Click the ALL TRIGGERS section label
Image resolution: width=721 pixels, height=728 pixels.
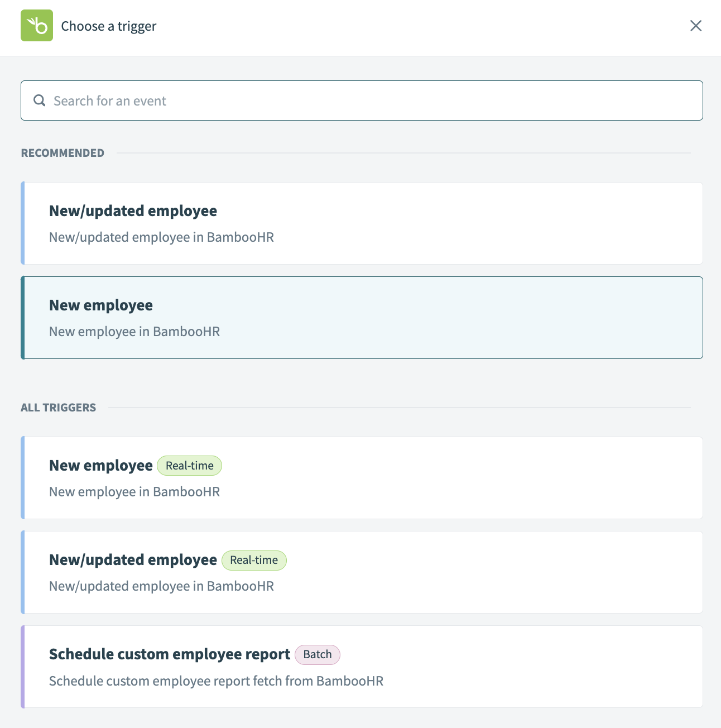(59, 408)
